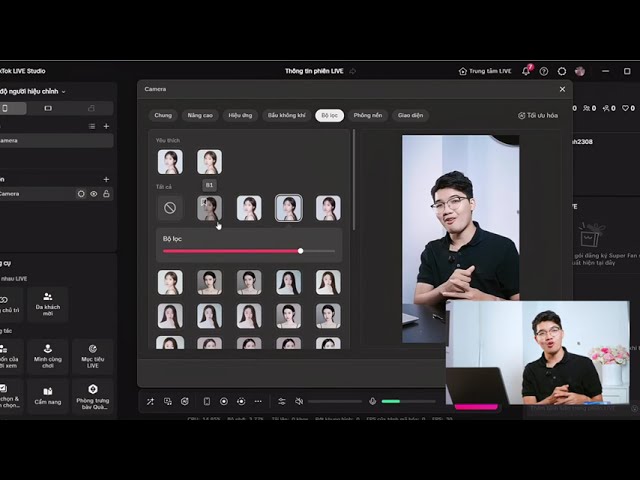
Task: Select the no-filter option icon
Action: 170,208
